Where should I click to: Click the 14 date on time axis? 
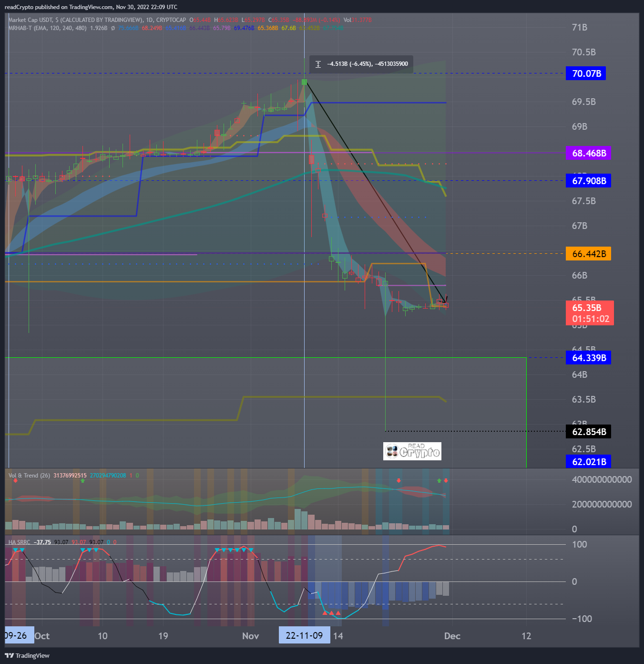click(x=338, y=636)
